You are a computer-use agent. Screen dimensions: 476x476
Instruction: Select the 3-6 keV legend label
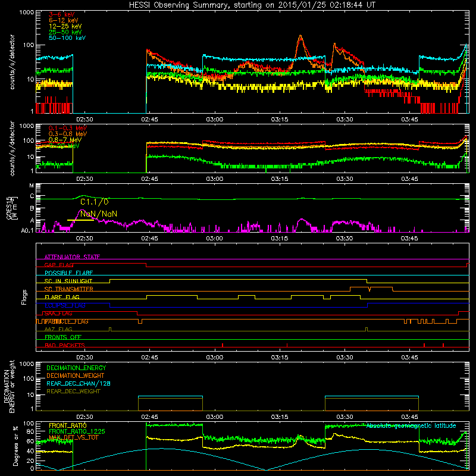[62, 14]
